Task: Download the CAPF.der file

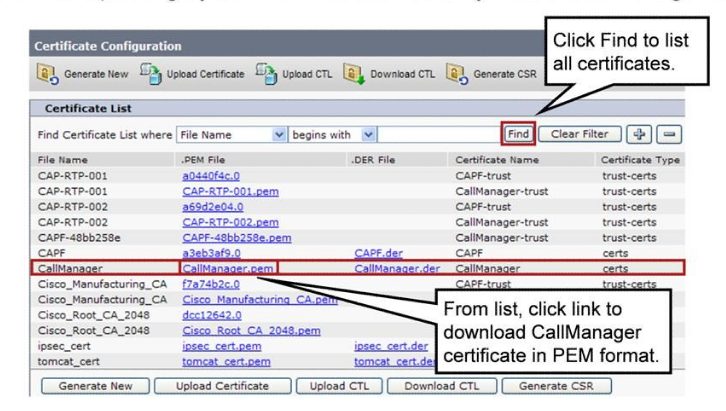Action: coord(378,253)
